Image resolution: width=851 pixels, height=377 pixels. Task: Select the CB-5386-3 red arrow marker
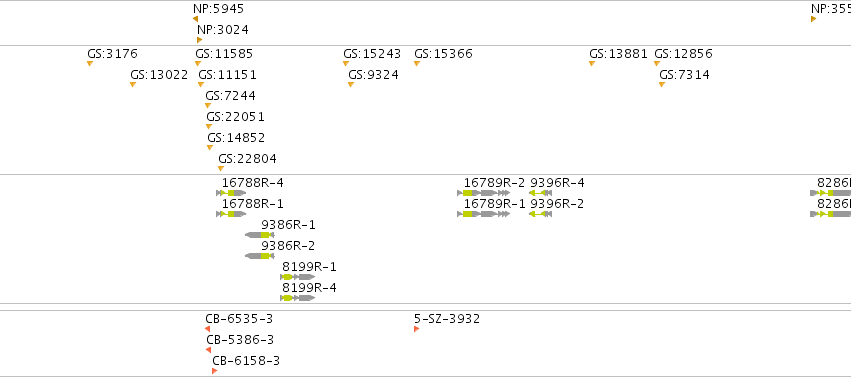tap(208, 350)
